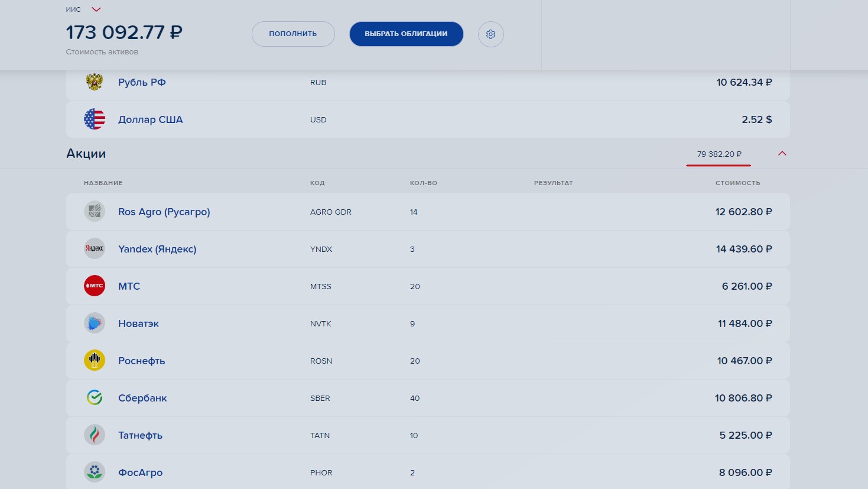Click the Выбрать облигации button

coord(406,34)
